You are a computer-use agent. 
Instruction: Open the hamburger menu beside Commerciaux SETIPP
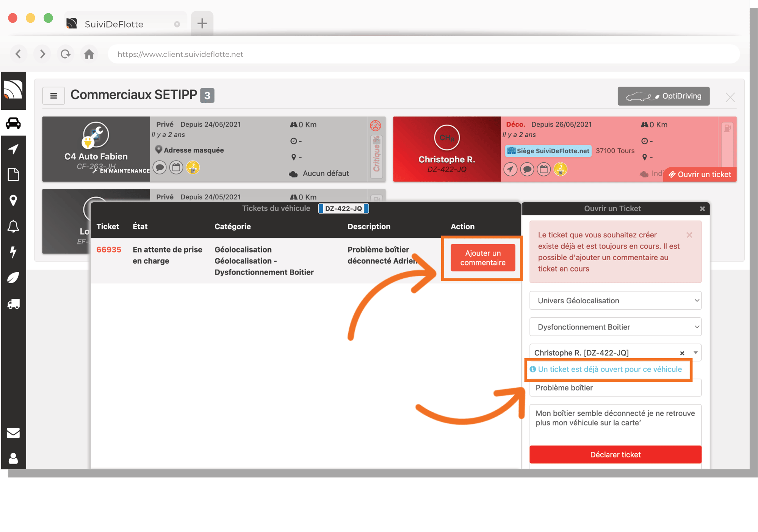point(53,95)
